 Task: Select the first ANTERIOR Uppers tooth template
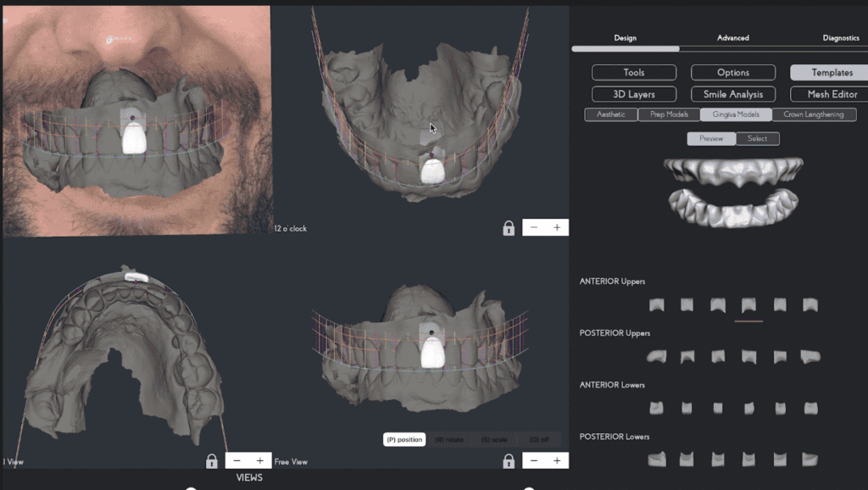tap(656, 305)
